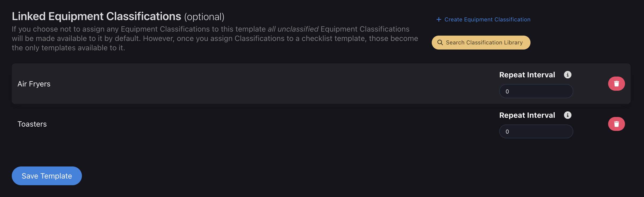Open the Repeat Interval info icon for Air Fryers

point(567,75)
